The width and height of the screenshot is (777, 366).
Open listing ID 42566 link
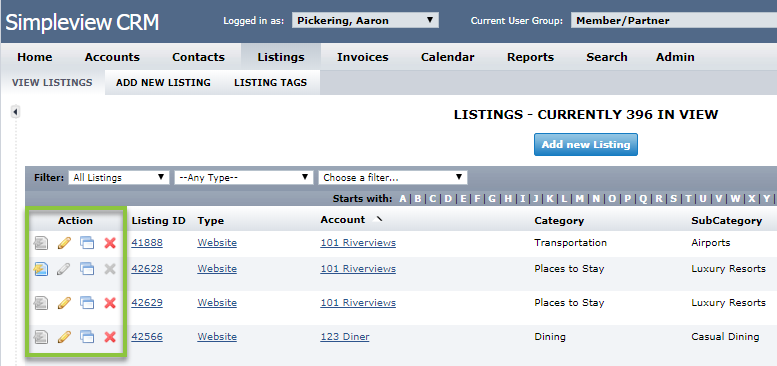(147, 337)
